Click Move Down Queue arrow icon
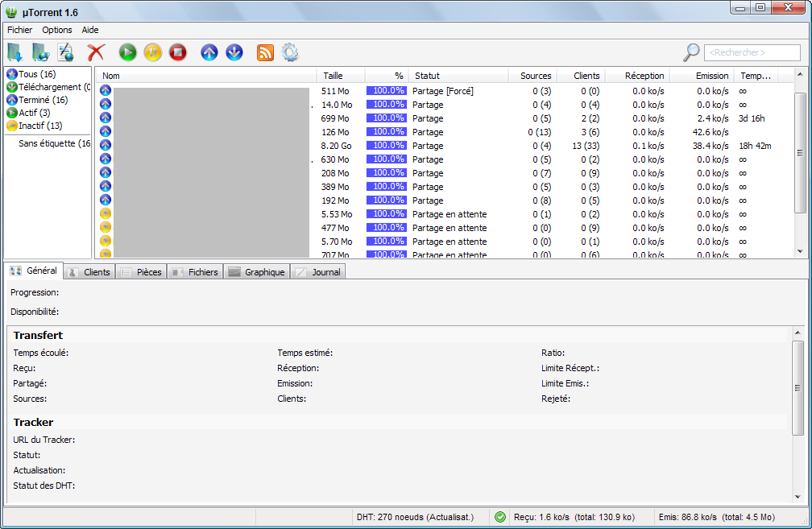The image size is (812, 529). click(x=234, y=52)
